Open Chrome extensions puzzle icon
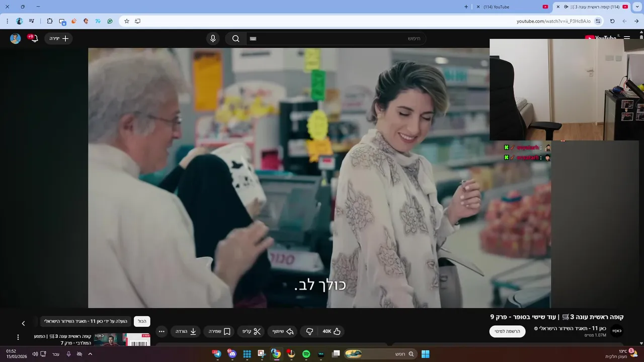The height and width of the screenshot is (362, 644). [50, 21]
